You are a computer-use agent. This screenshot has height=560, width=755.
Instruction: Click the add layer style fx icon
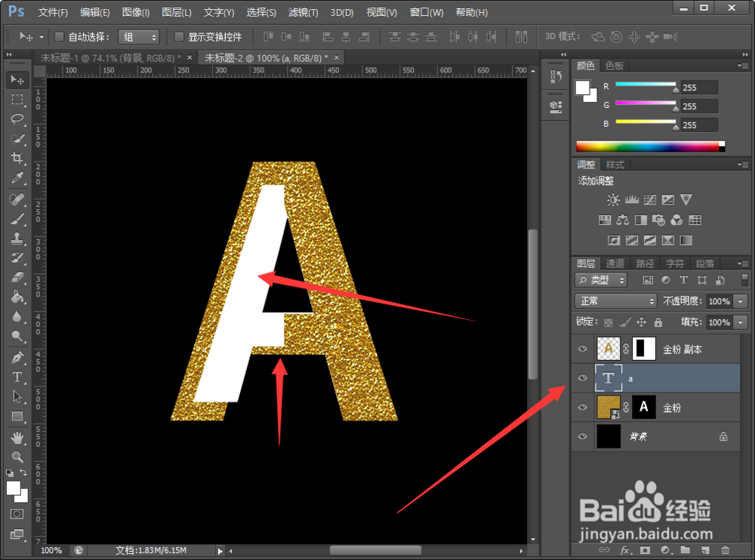(625, 550)
